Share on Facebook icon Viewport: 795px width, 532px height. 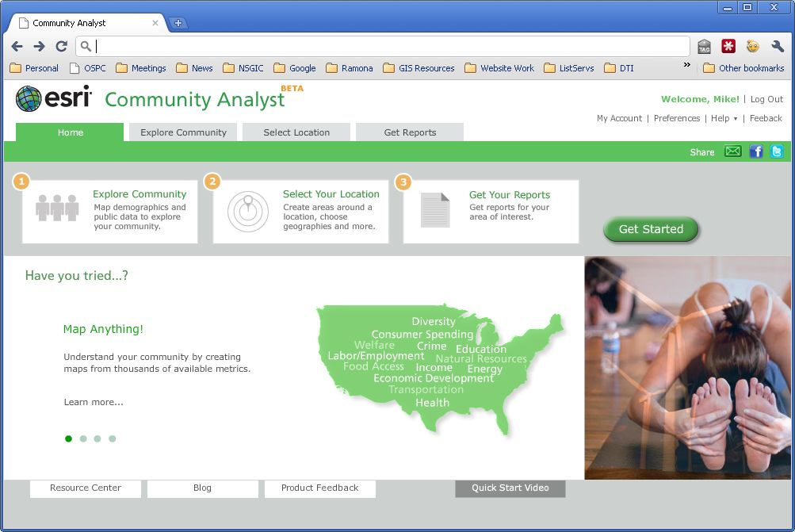coord(756,151)
